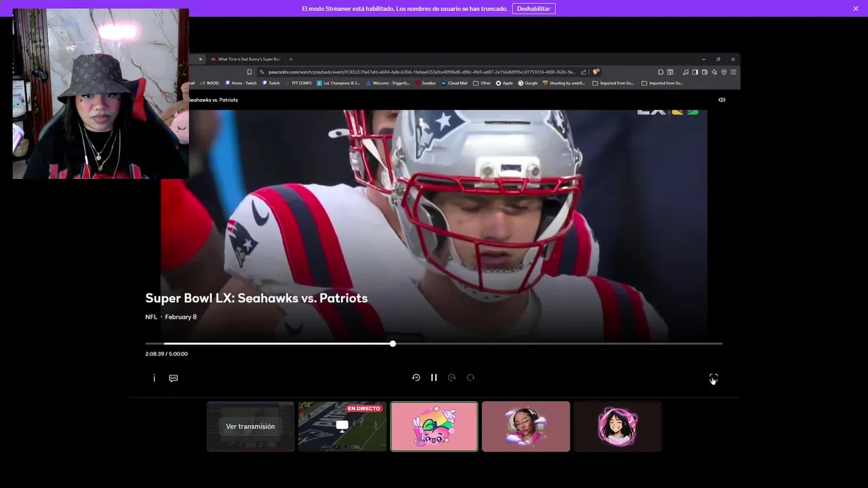Open the VPN icon in the browser toolbar
868x488 pixels.
[x=724, y=72]
